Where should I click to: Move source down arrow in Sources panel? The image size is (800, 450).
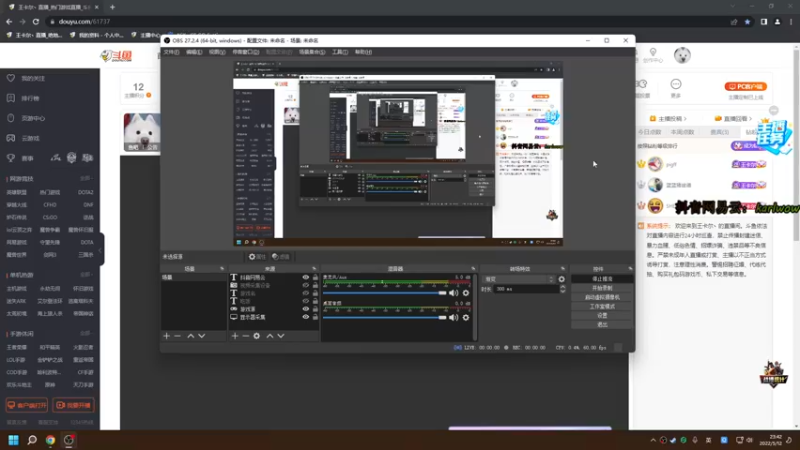click(281, 336)
